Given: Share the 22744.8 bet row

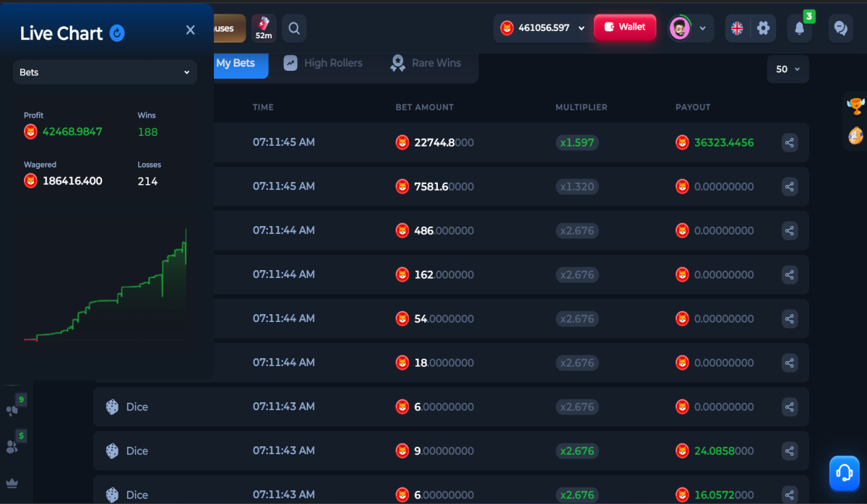Looking at the screenshot, I should pyautogui.click(x=790, y=142).
